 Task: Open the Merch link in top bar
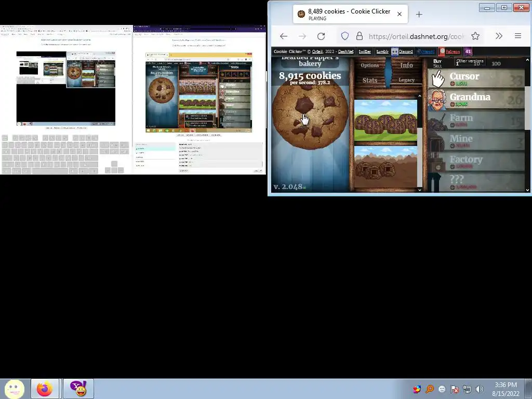[x=428, y=51]
